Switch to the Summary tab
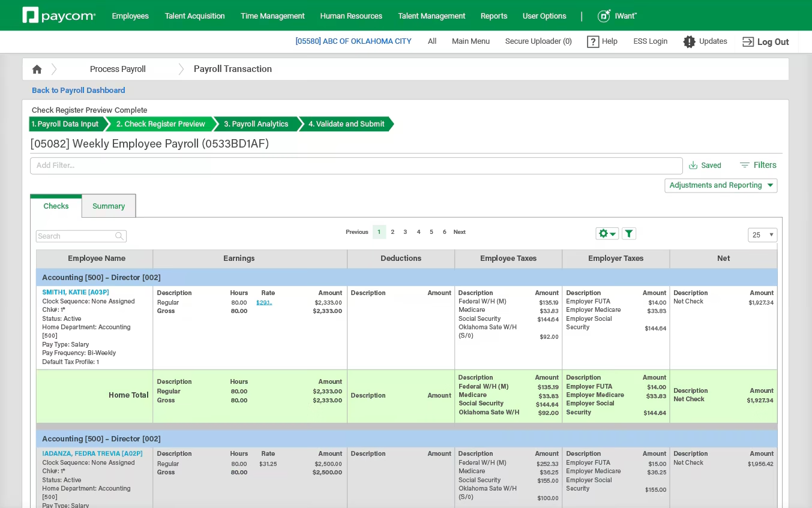812x508 pixels. [x=108, y=206]
